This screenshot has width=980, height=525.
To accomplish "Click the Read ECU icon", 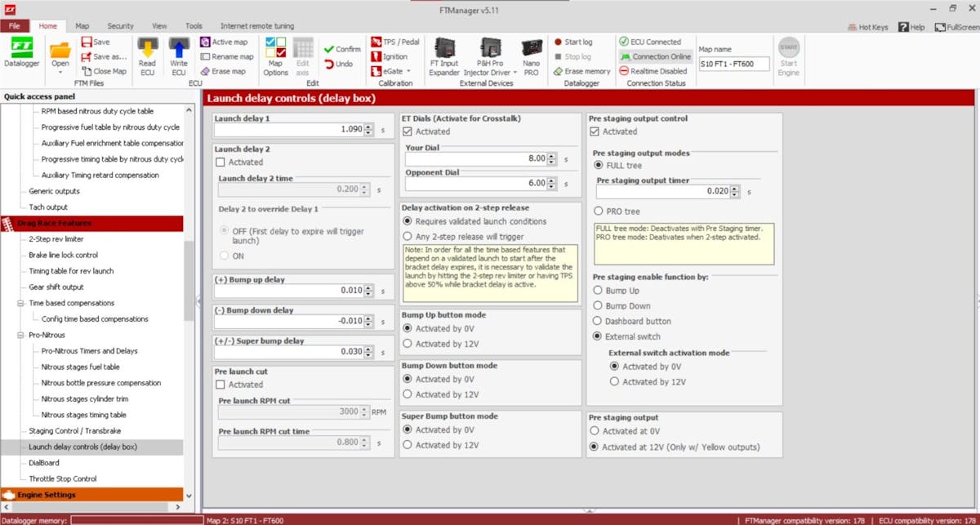I will (x=147, y=56).
